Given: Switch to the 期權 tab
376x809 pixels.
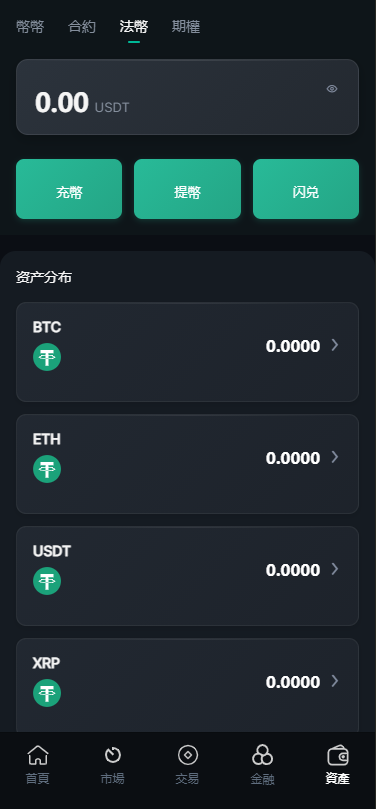Looking at the screenshot, I should pyautogui.click(x=186, y=27).
